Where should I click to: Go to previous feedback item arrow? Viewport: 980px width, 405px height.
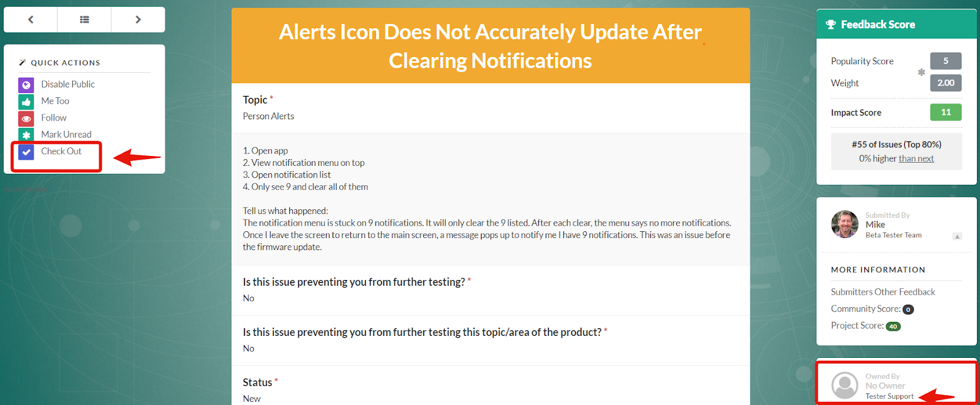tap(31, 20)
